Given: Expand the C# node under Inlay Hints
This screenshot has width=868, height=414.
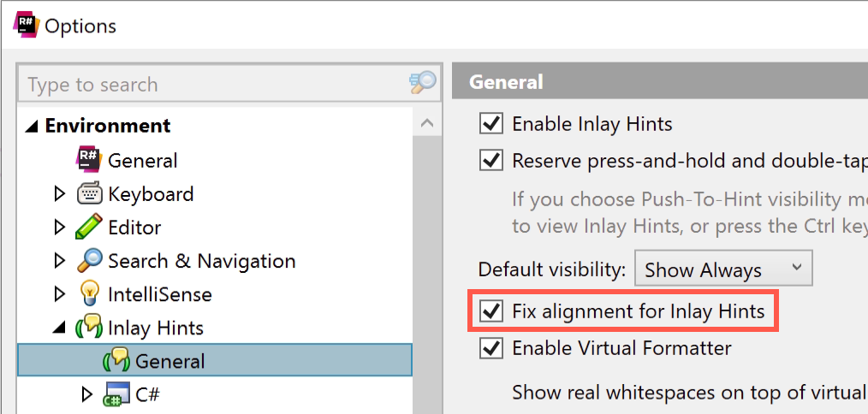Looking at the screenshot, I should [x=87, y=394].
